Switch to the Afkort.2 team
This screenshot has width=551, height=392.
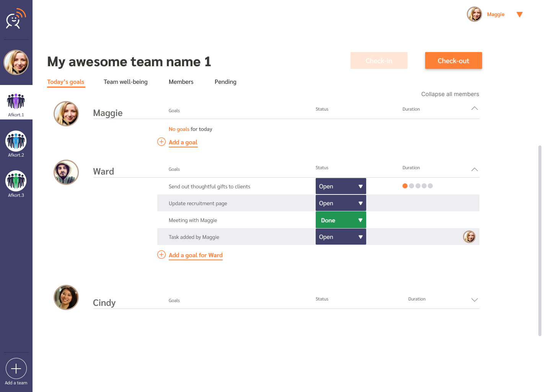(16, 141)
